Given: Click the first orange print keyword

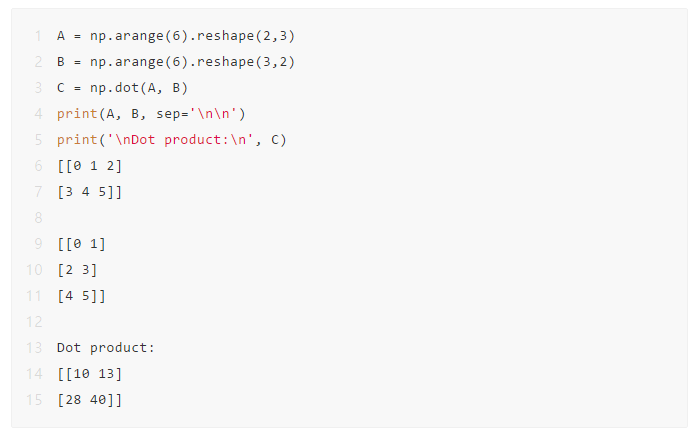Looking at the screenshot, I should coord(77,114).
